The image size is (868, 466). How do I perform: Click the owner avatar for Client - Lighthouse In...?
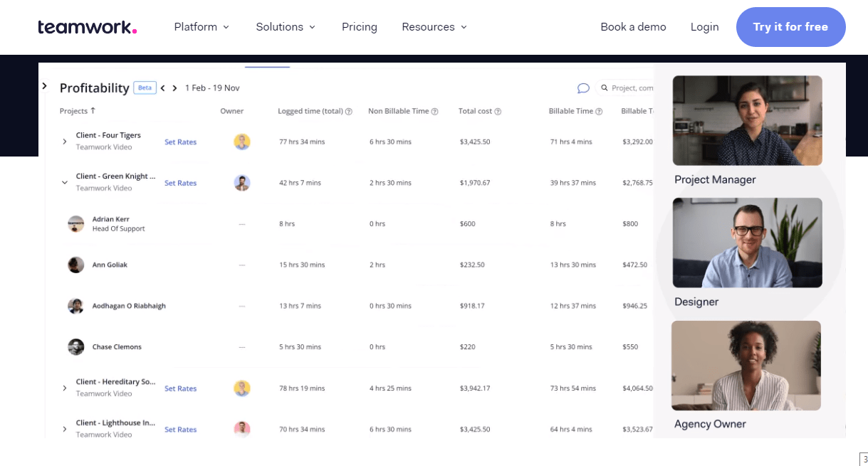pyautogui.click(x=242, y=429)
